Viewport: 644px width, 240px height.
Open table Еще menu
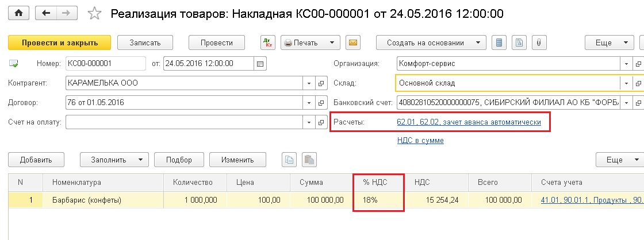(x=620, y=160)
